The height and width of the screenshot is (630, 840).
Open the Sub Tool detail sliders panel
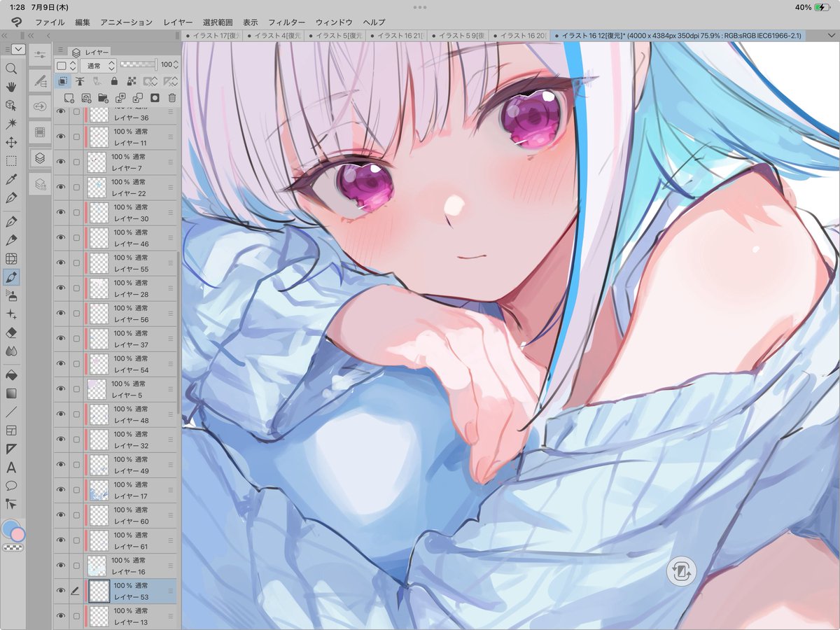pyautogui.click(x=40, y=54)
